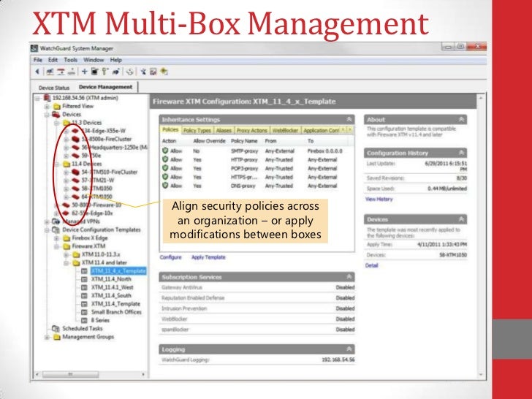Open the Window menu

point(94,60)
